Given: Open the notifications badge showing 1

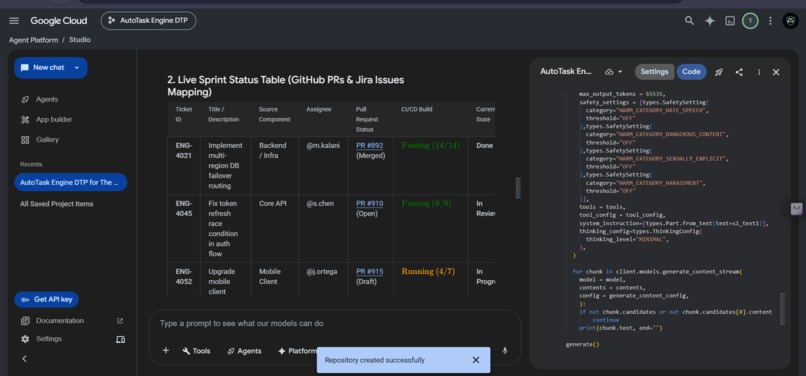Looking at the screenshot, I should coord(750,21).
